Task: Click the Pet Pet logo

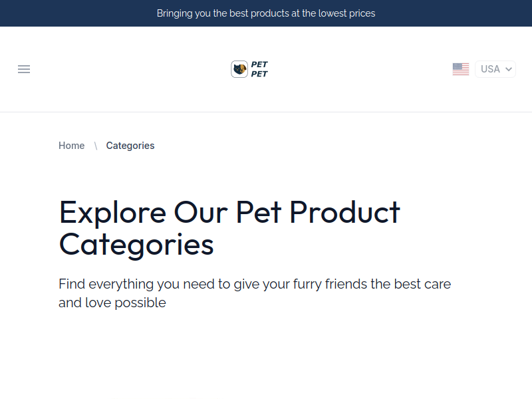Action: (249, 69)
